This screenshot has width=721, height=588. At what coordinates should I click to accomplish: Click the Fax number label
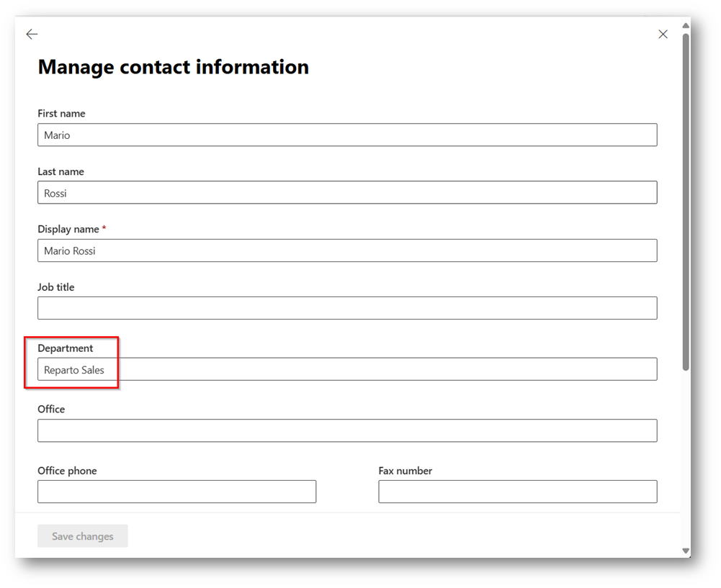click(x=405, y=471)
